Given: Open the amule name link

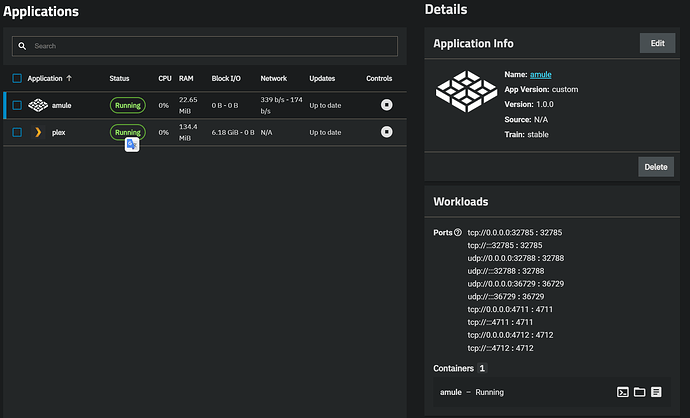Looking at the screenshot, I should point(540,74).
